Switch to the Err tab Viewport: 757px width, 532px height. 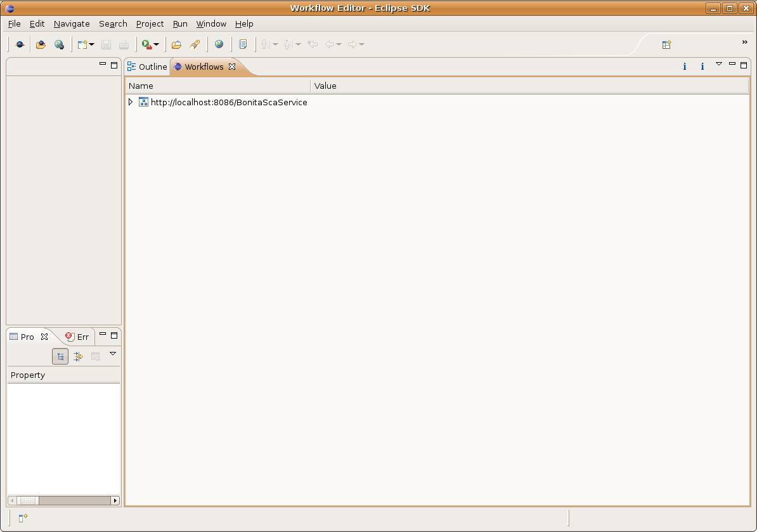[77, 337]
